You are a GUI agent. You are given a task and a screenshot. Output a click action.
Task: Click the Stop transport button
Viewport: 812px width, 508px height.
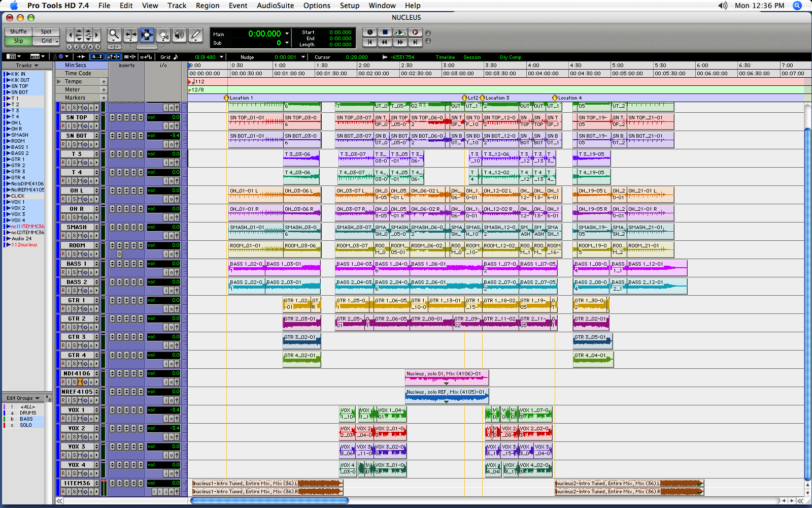[x=385, y=32]
